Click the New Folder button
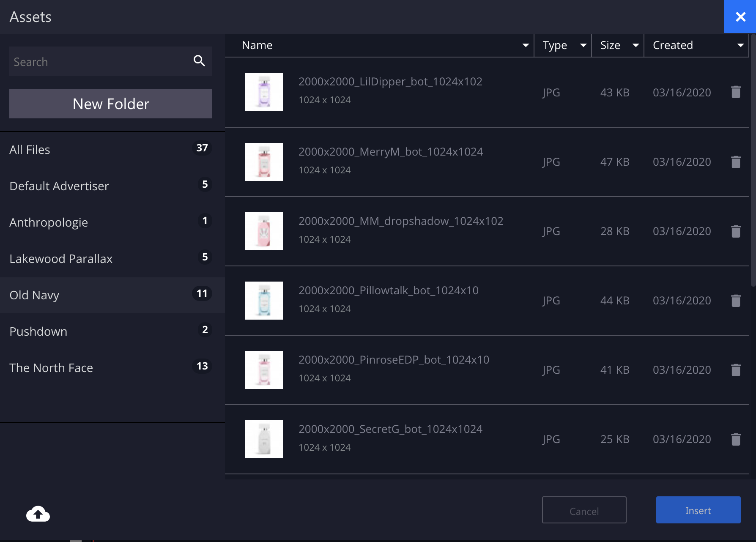The image size is (756, 542). [x=111, y=104]
